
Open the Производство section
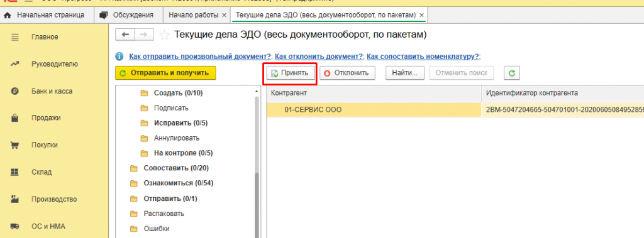pos(54,199)
